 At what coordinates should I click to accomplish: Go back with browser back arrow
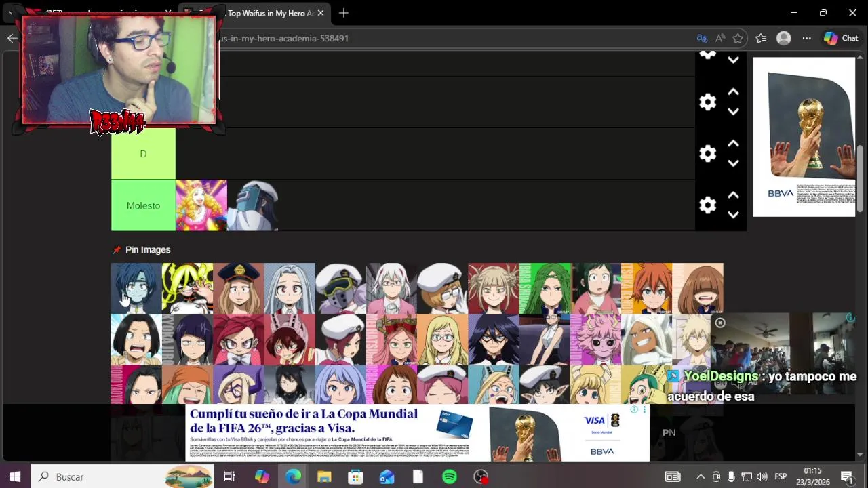pyautogui.click(x=12, y=38)
